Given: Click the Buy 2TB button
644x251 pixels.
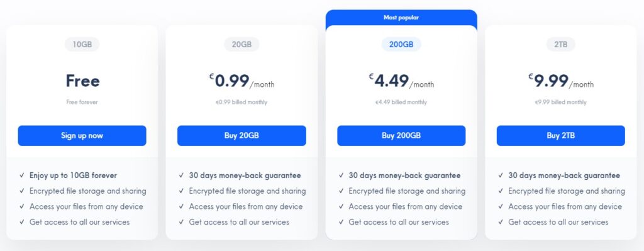Looking at the screenshot, I should [x=560, y=135].
